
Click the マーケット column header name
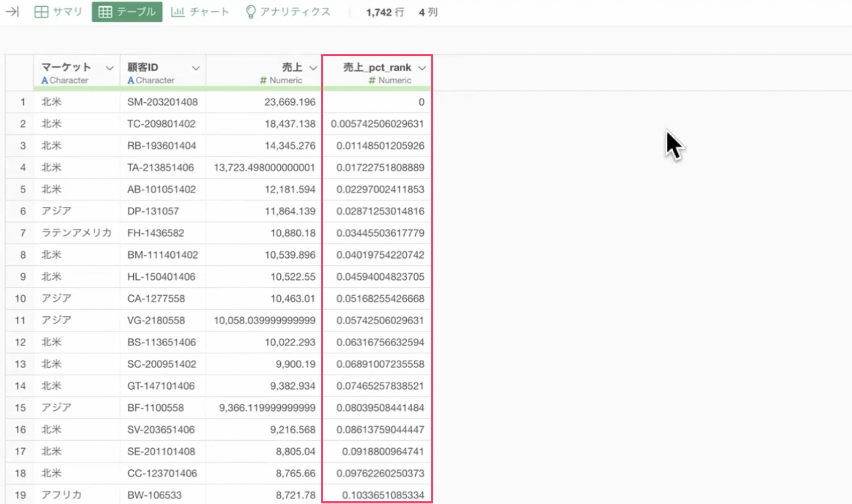coord(66,67)
